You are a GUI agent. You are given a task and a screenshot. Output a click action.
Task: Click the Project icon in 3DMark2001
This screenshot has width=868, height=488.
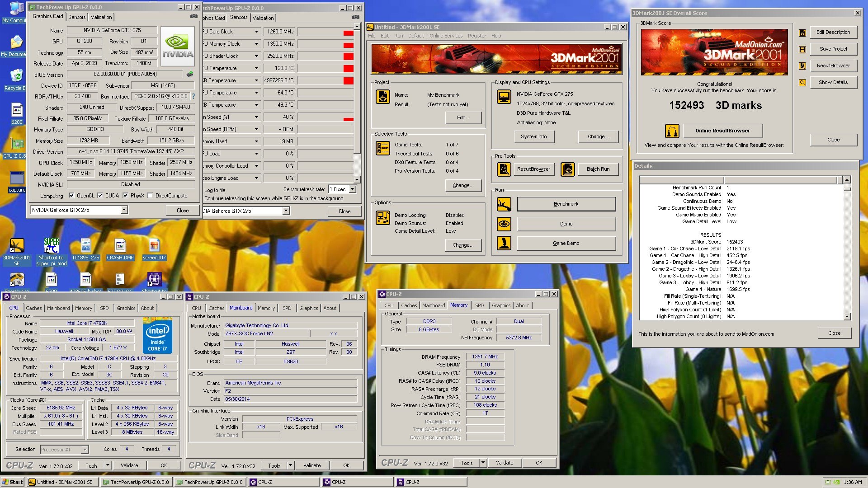(x=383, y=97)
